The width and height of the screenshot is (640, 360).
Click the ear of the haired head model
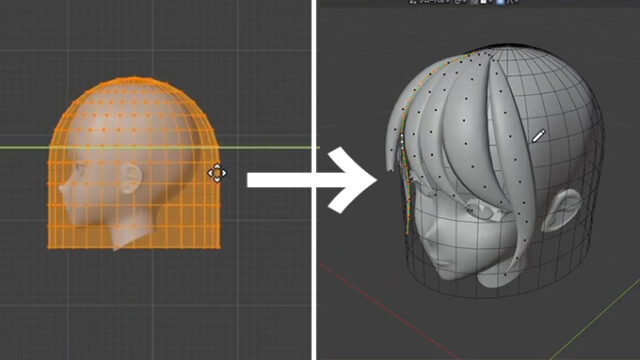pos(561,209)
